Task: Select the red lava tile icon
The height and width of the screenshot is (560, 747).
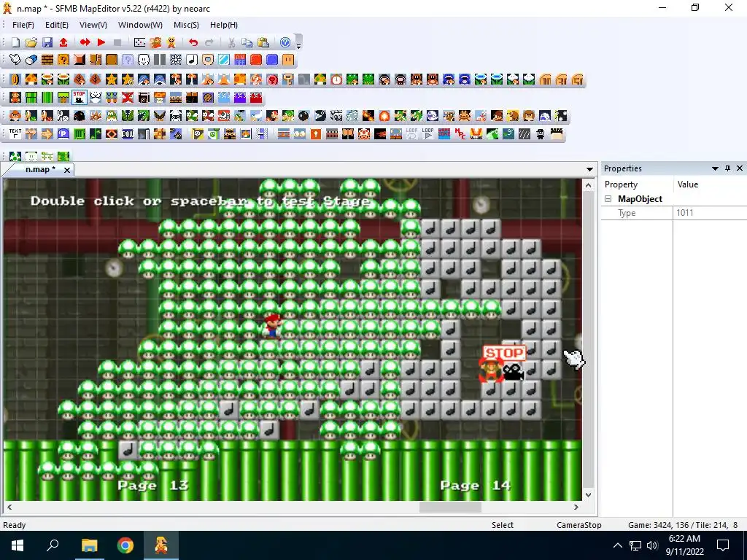Action: [x=256, y=98]
